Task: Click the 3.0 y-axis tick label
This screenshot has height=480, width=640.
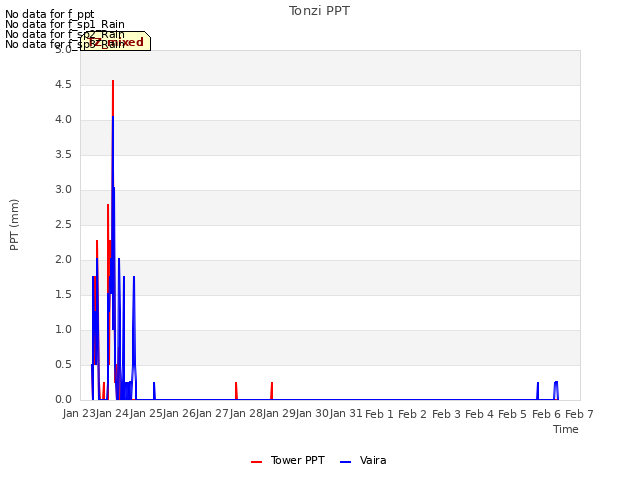Action: (63, 190)
